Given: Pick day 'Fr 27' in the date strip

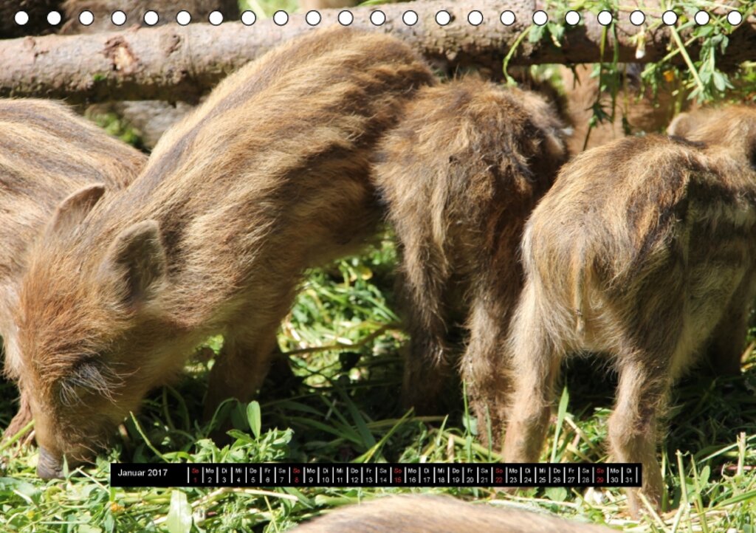Looking at the screenshot, I should (571, 475).
